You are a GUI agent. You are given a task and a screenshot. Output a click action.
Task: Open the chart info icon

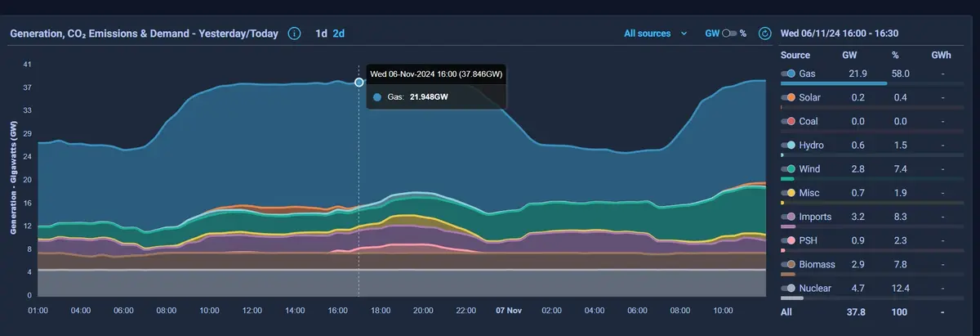pos(295,34)
